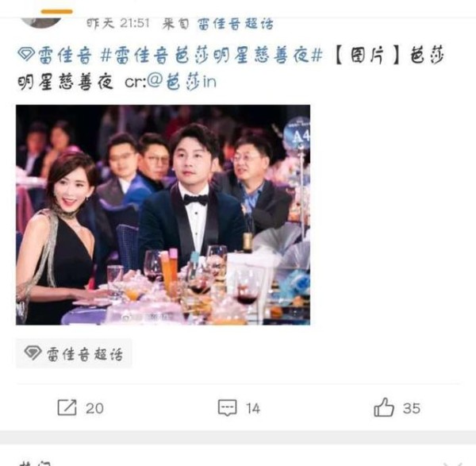Image resolution: width=476 pixels, height=466 pixels.
Task: Like the post with thumbs-up icon
Action: [384, 407]
